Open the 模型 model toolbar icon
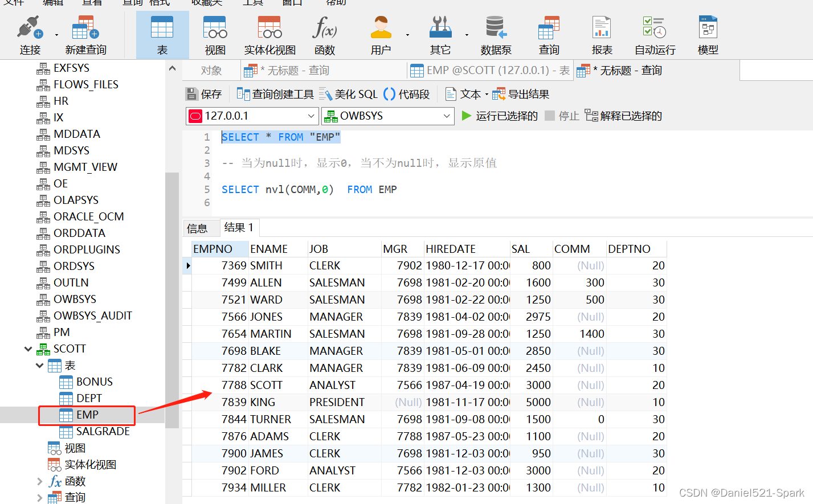 point(708,35)
